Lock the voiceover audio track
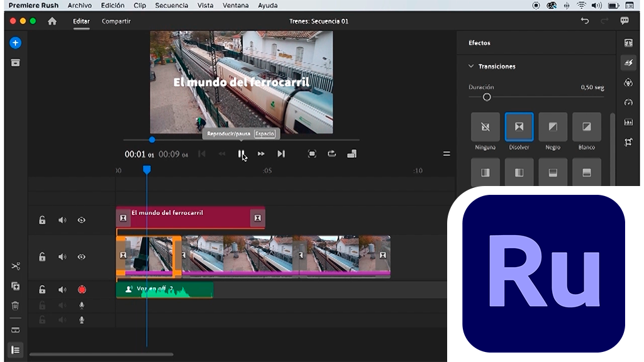 [42, 290]
